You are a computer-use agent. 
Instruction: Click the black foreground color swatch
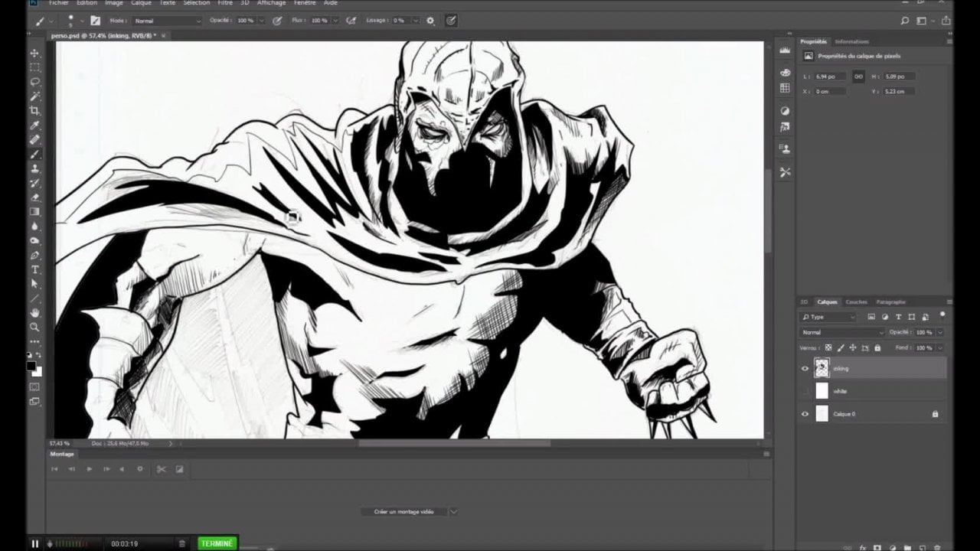31,367
